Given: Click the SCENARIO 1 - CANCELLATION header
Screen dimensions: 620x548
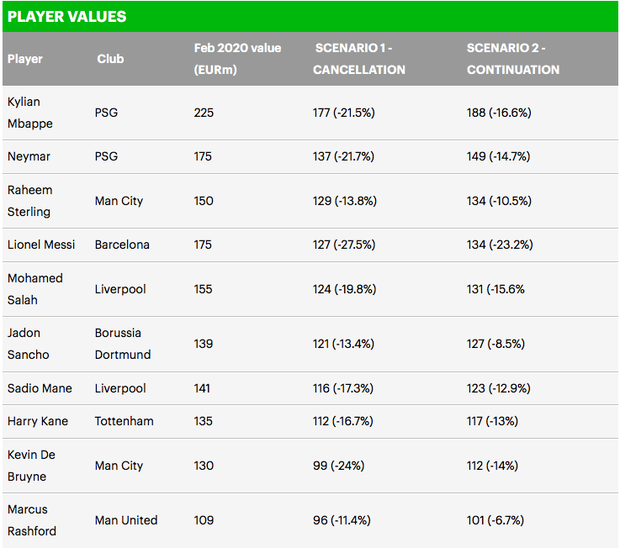Looking at the screenshot, I should pyautogui.click(x=359, y=59).
